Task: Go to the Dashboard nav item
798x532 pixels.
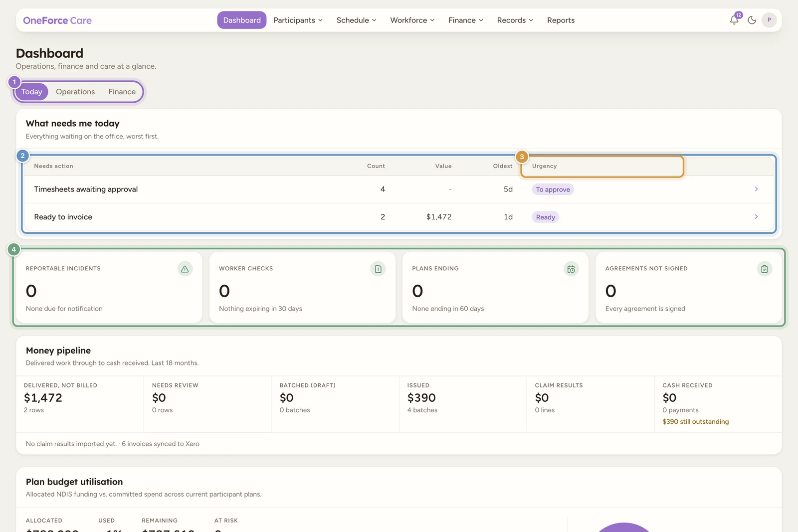Action: pyautogui.click(x=242, y=20)
